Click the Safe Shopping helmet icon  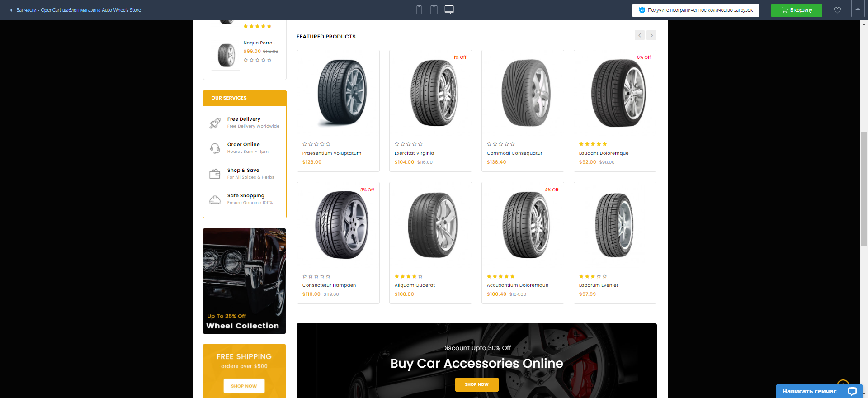215,199
